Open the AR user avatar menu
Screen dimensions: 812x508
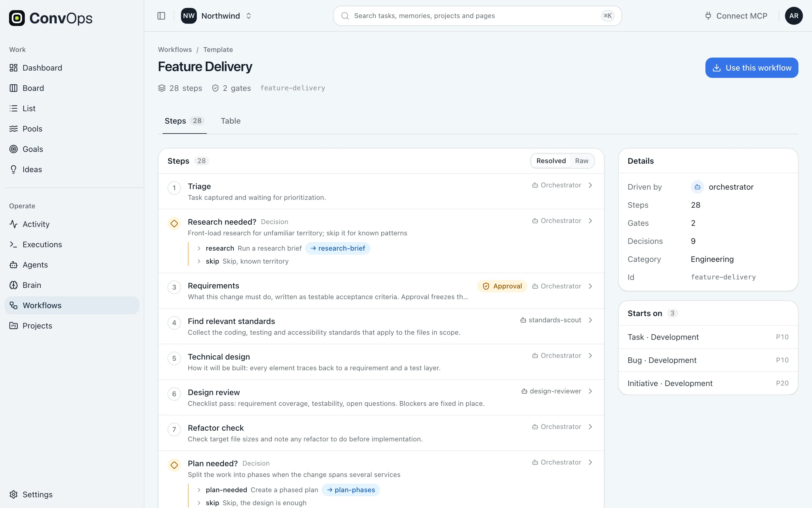794,16
